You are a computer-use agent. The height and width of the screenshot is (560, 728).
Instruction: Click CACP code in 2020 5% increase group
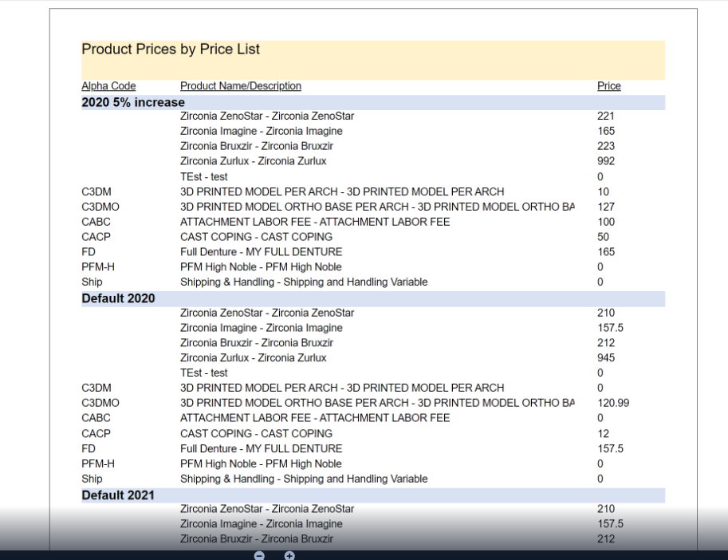96,237
